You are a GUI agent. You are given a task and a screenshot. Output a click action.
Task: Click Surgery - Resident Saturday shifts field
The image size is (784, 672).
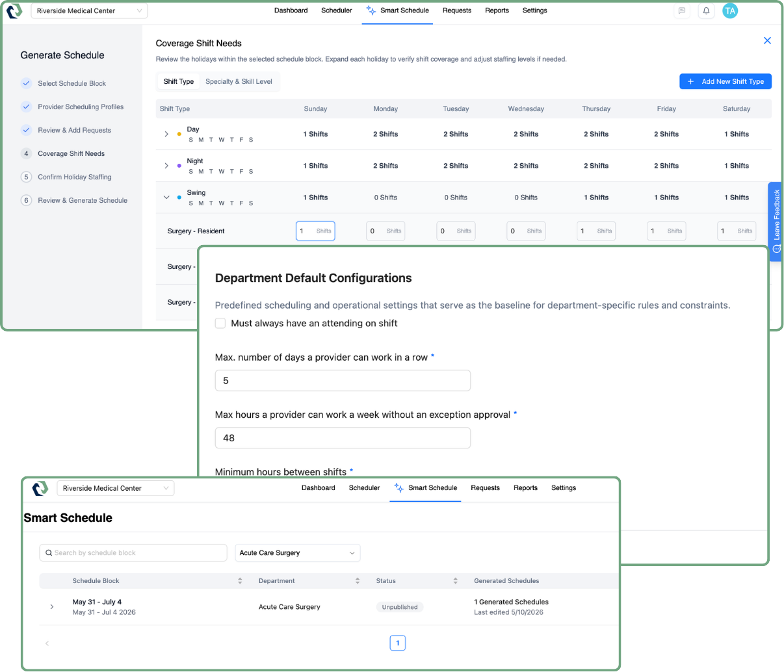click(x=737, y=231)
